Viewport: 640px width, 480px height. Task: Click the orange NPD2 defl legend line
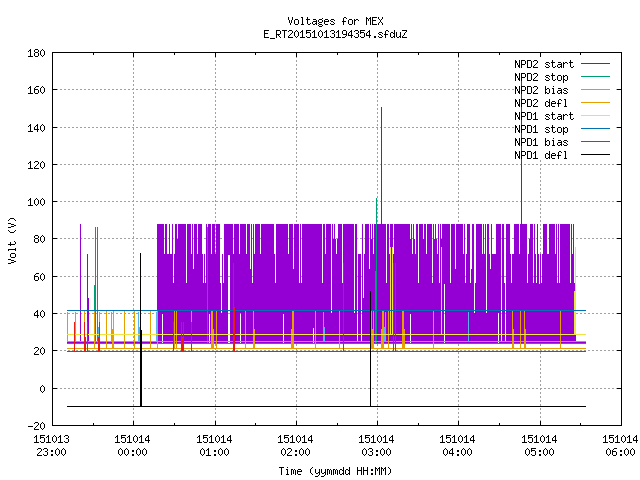pos(595,103)
